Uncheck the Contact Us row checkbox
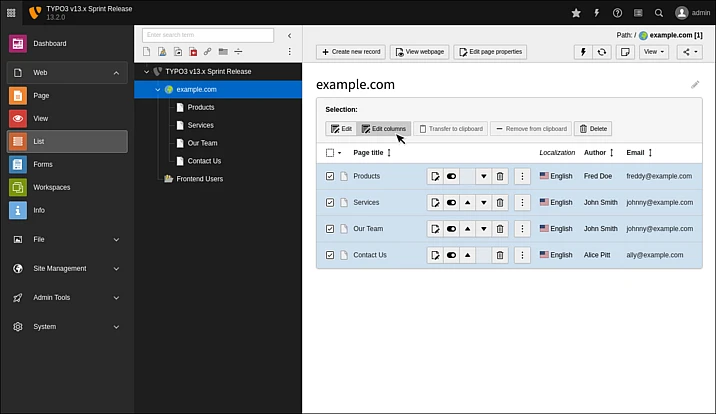The image size is (716, 414). [x=331, y=255]
